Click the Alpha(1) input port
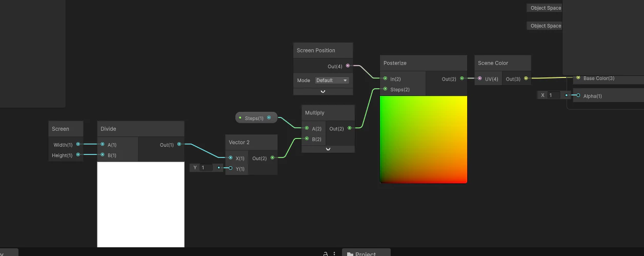The width and height of the screenshot is (644, 256). tap(578, 95)
